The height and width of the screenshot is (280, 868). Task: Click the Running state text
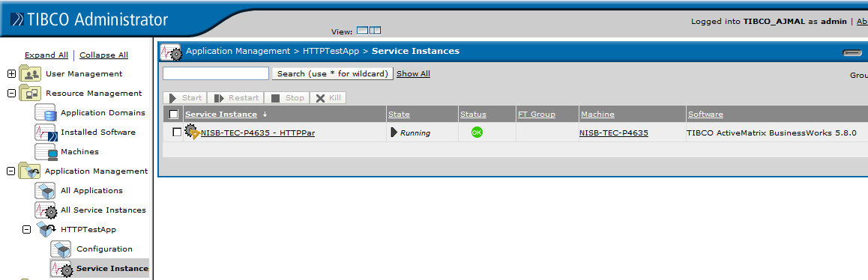coord(415,133)
